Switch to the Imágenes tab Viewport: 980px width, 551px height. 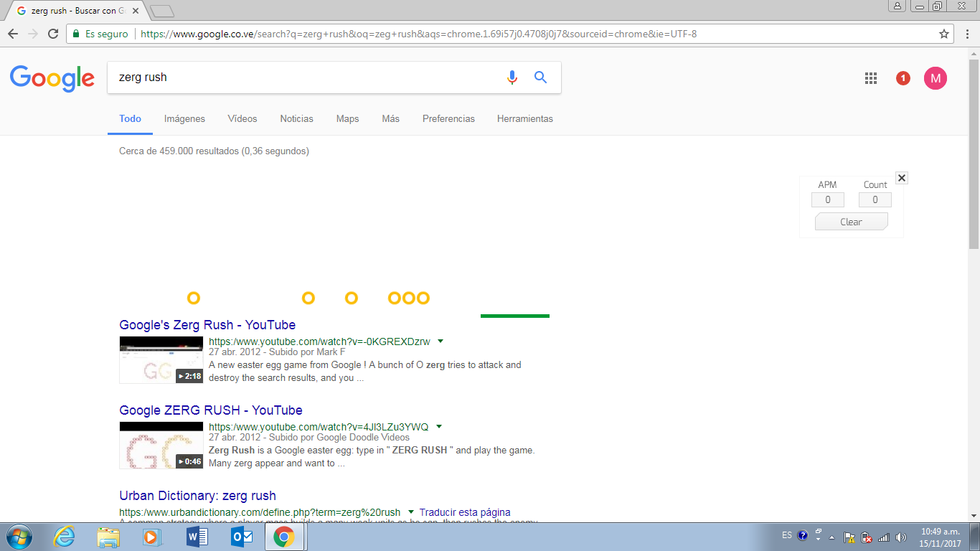(184, 119)
